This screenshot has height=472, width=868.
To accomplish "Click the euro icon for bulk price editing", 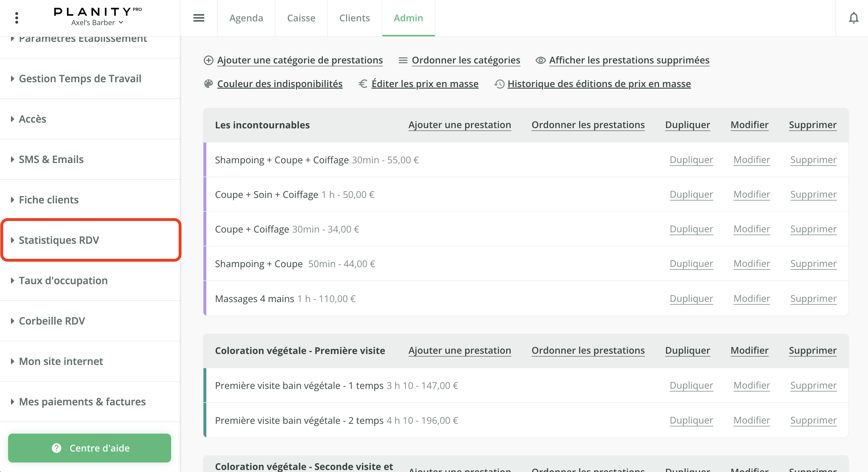I will (363, 84).
